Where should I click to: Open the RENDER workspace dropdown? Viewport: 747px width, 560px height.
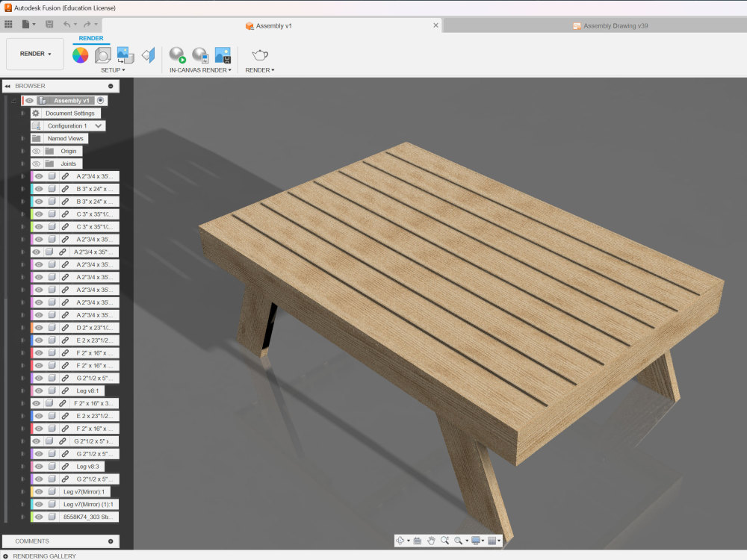click(35, 55)
